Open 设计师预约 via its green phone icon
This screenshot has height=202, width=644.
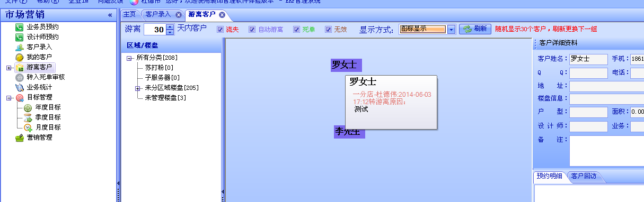pyautogui.click(x=20, y=37)
